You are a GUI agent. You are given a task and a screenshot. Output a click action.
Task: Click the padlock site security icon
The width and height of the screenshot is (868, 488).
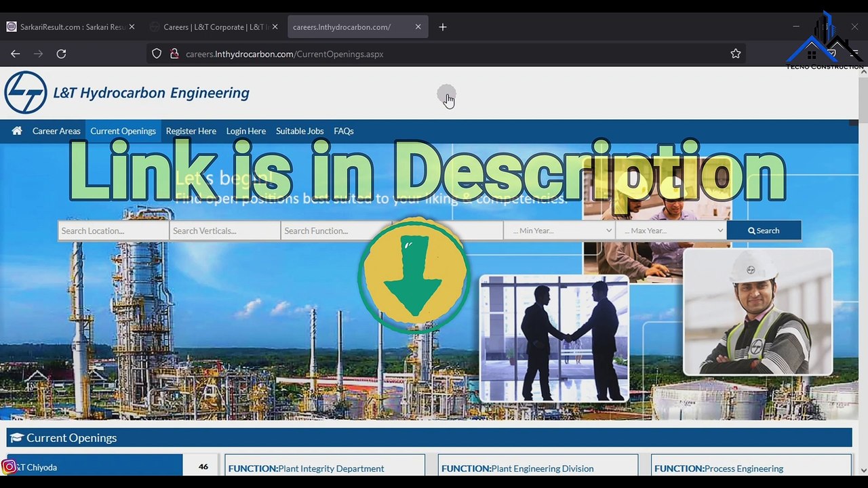pyautogui.click(x=174, y=54)
